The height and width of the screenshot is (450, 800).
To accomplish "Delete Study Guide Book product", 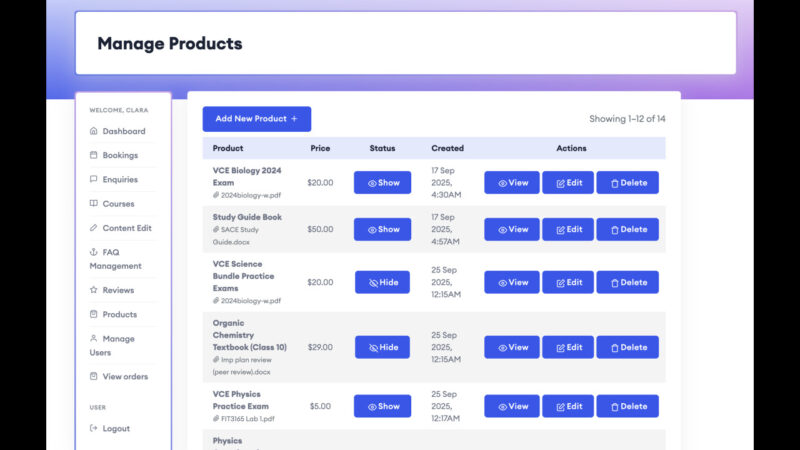I will [628, 230].
